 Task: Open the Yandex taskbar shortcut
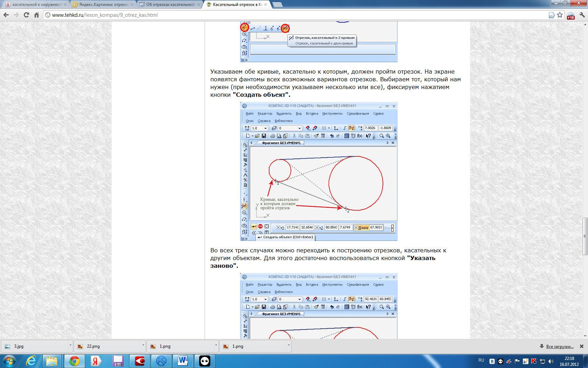pyautogui.click(x=96, y=361)
